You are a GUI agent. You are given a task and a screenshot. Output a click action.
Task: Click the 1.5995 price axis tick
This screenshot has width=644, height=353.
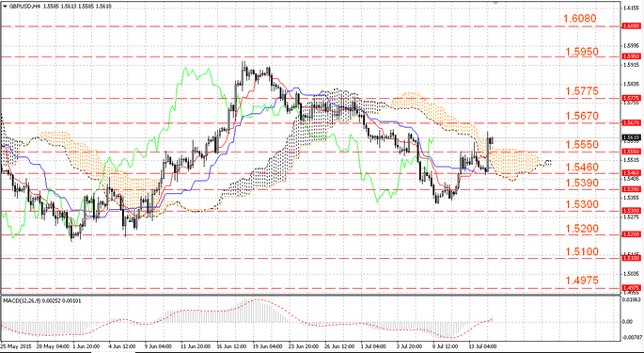click(x=631, y=46)
